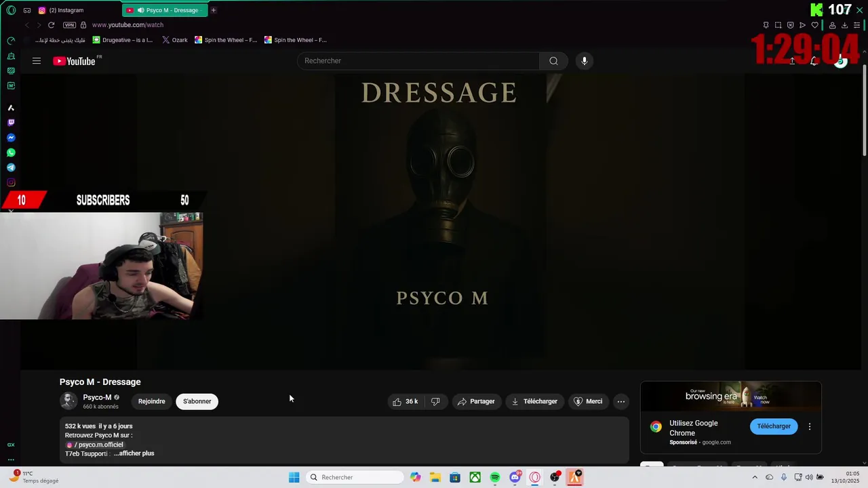Click the Rechercher YouTube search box
Image resolution: width=868 pixels, height=488 pixels.
(418, 61)
